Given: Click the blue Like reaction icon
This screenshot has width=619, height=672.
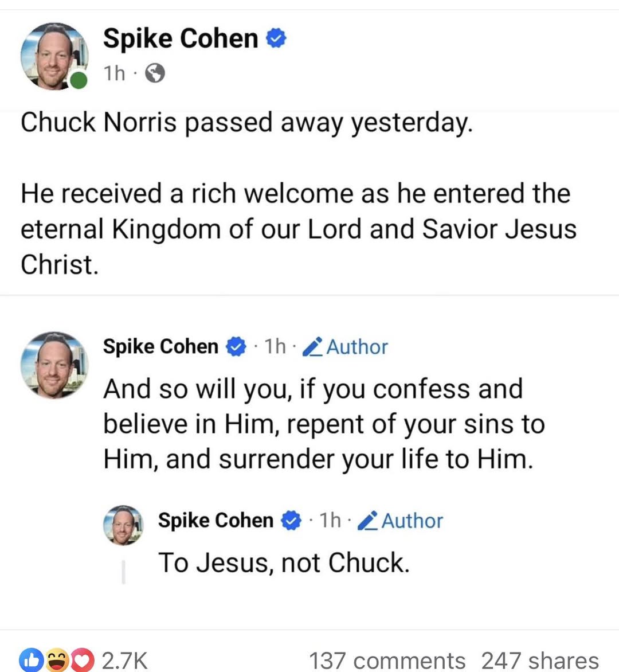Looking at the screenshot, I should [x=32, y=661].
